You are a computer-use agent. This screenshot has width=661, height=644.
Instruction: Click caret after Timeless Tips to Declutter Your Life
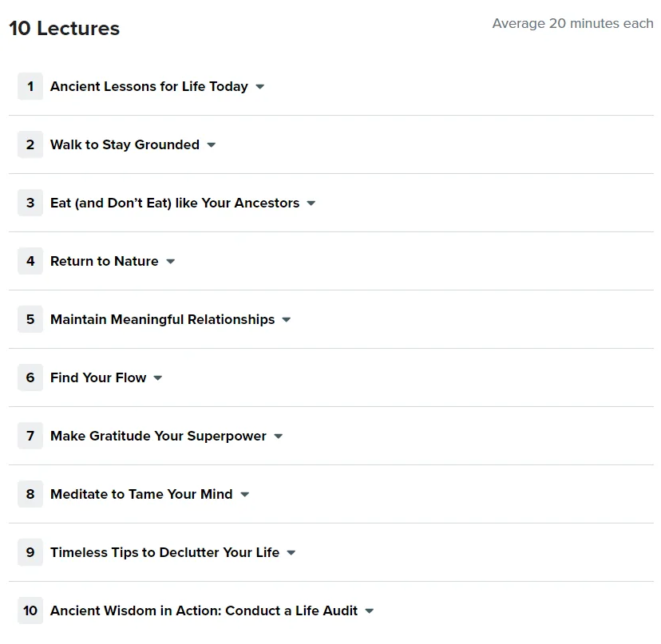pyautogui.click(x=291, y=552)
